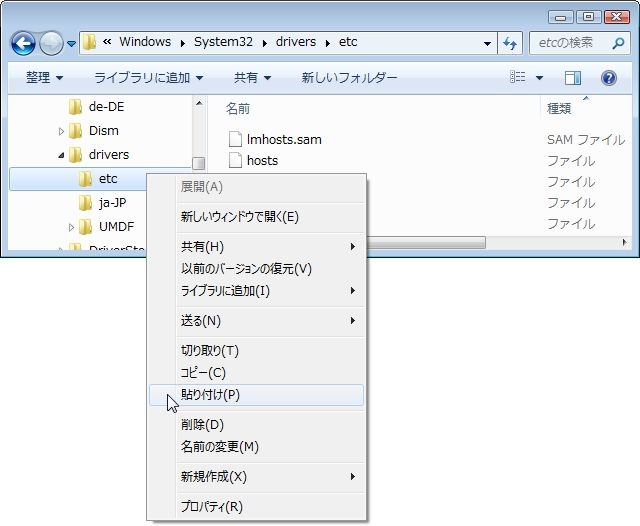Select the de-DE folder in tree

(106, 107)
